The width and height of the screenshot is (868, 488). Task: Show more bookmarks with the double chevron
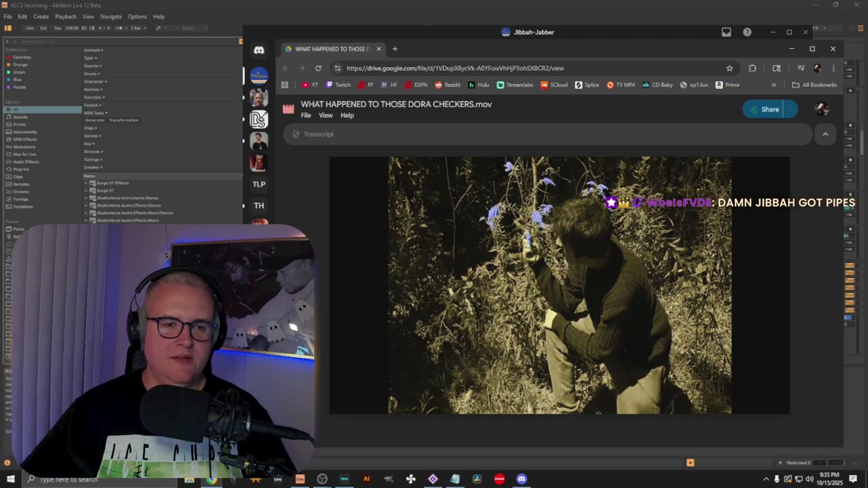[x=774, y=85]
